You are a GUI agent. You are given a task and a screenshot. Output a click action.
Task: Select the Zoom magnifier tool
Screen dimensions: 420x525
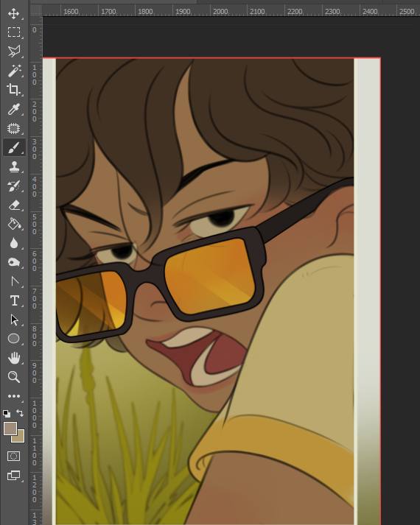[x=14, y=377]
